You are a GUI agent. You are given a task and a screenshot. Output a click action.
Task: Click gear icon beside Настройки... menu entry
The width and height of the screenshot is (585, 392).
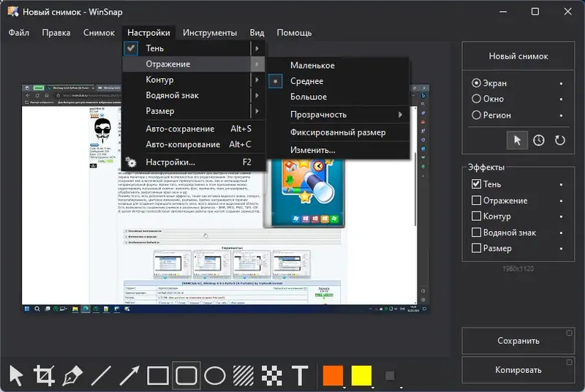click(131, 162)
